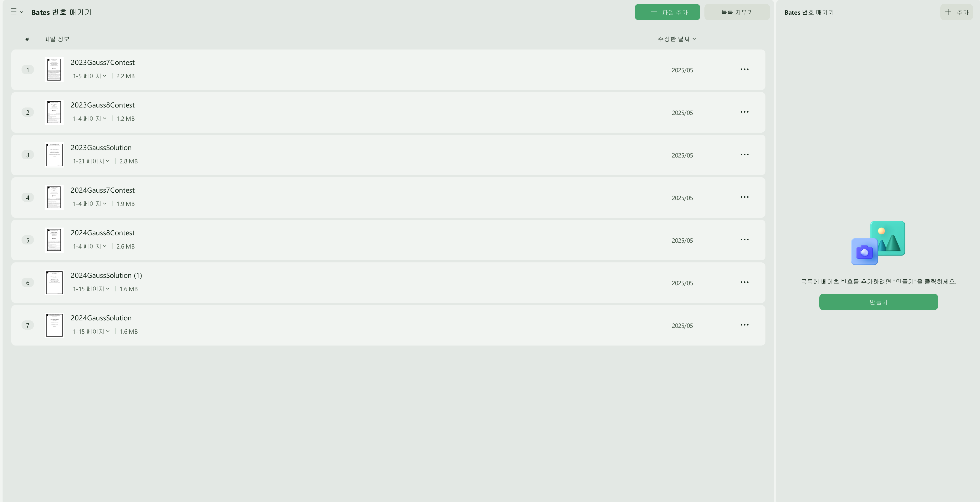Expand page range dropdown for 2024Gauss8Contest

click(x=90, y=247)
